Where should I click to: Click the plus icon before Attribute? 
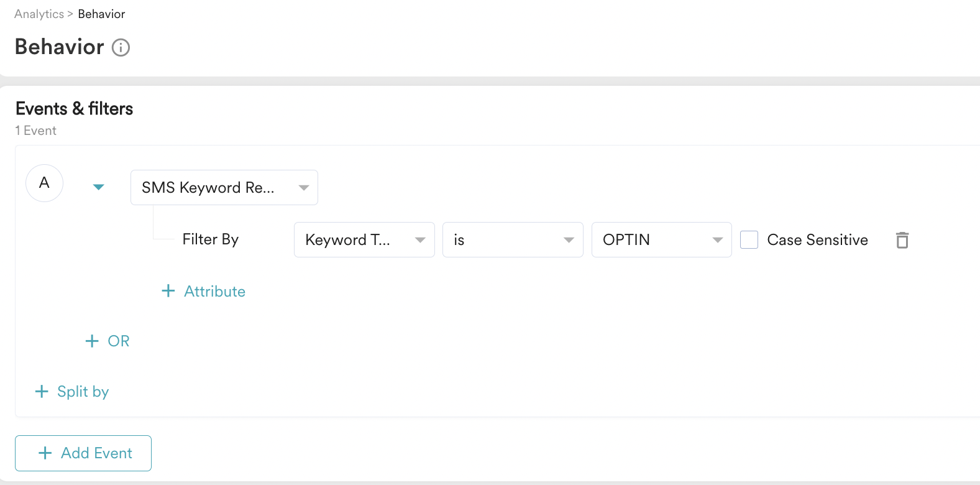coord(168,291)
